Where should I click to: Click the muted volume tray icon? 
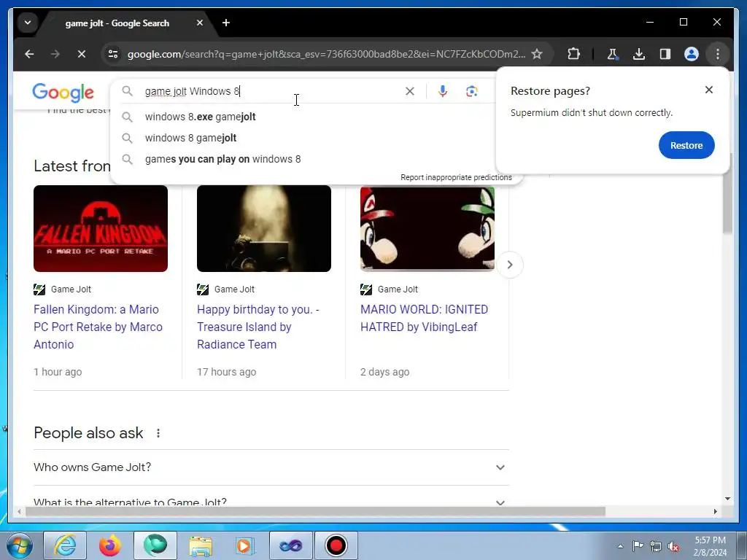coord(673,547)
